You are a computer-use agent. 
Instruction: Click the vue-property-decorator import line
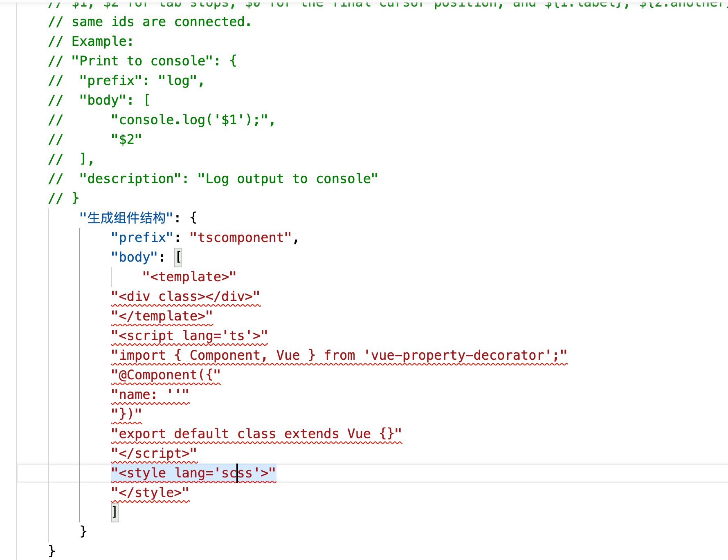coord(339,355)
